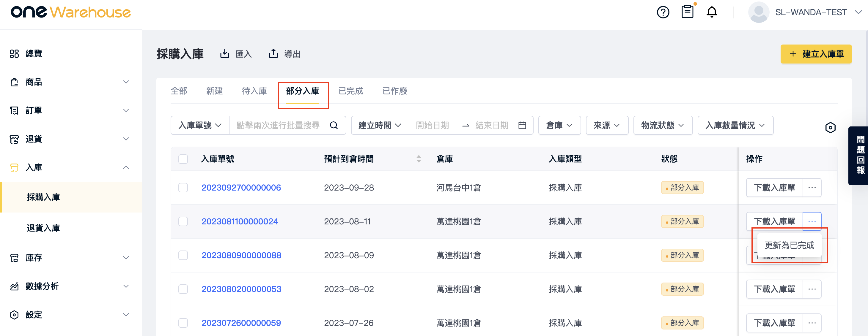
Task: Open more options for order 2023080200000053
Action: click(x=812, y=289)
